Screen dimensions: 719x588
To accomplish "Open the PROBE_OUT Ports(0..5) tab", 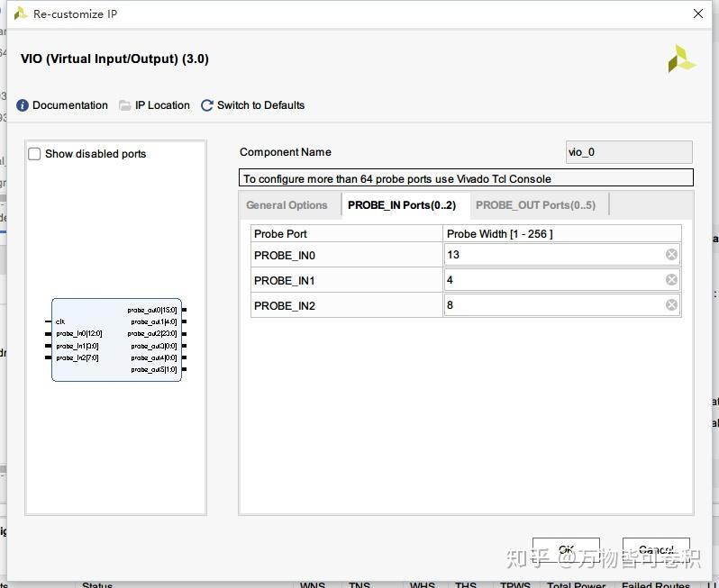I will tap(535, 205).
